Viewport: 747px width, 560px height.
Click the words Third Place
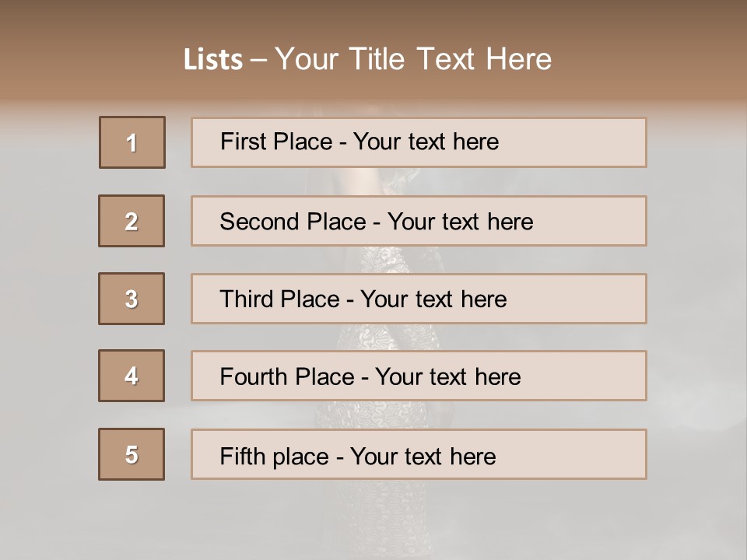279,299
